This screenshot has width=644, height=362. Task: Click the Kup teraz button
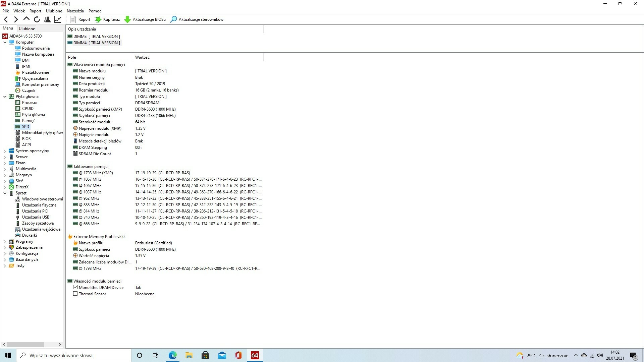coord(107,19)
